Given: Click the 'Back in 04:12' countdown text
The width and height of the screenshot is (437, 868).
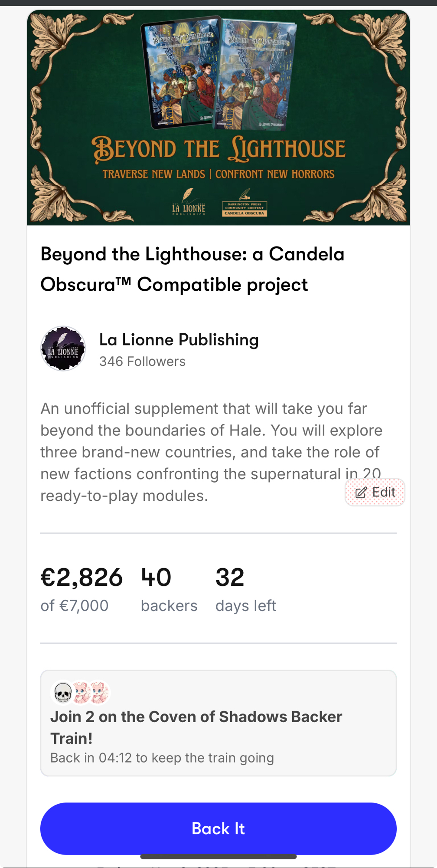Looking at the screenshot, I should coord(162,758).
